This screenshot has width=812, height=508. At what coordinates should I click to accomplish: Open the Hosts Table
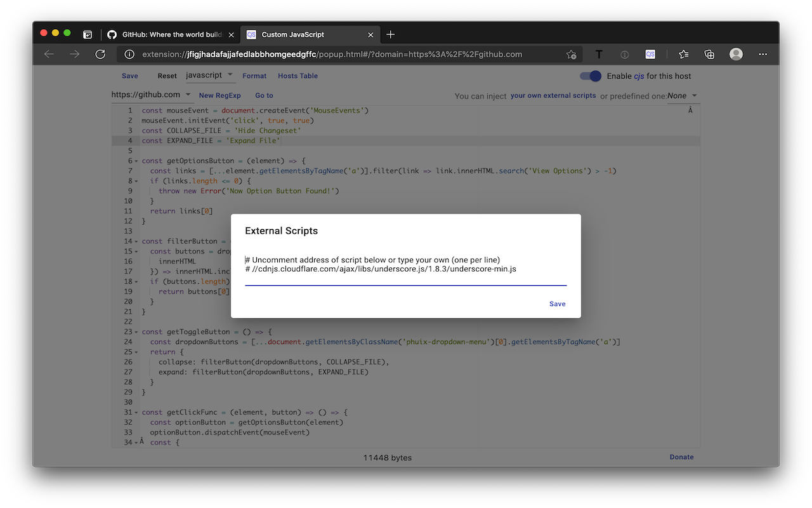tap(298, 76)
